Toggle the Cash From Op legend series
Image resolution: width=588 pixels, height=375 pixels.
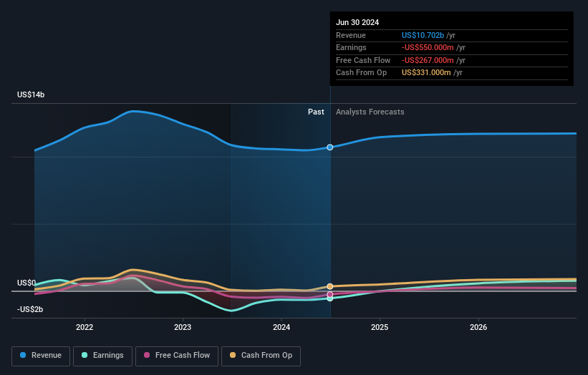pyautogui.click(x=261, y=356)
